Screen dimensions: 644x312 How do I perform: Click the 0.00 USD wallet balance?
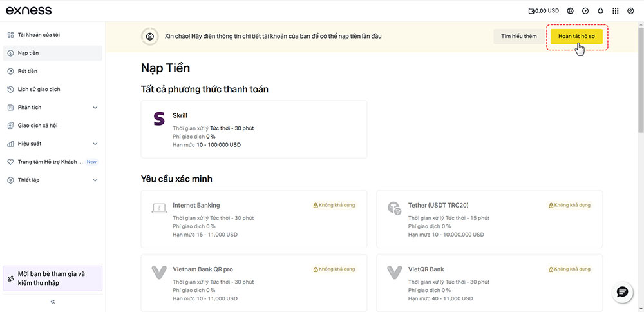pos(544,11)
